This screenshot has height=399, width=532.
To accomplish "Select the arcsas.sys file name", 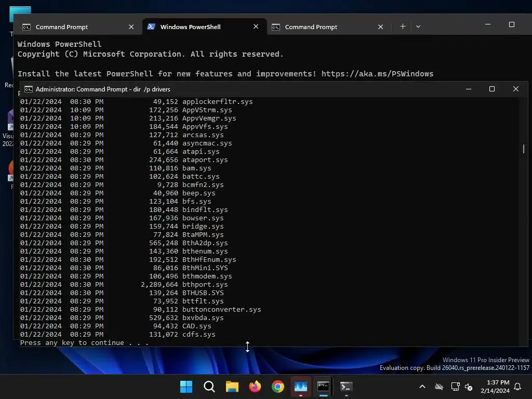I will pos(203,135).
